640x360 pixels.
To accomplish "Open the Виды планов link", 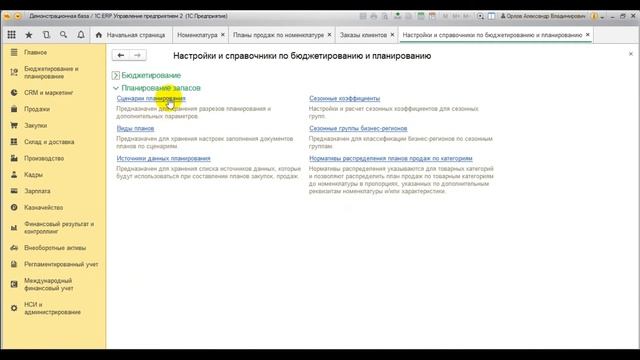I will coord(135,129).
